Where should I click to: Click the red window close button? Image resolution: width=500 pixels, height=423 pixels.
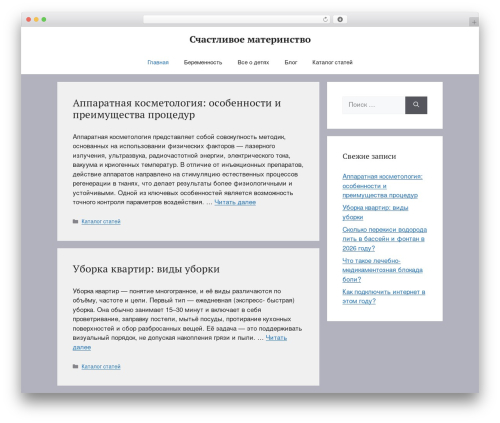point(29,20)
